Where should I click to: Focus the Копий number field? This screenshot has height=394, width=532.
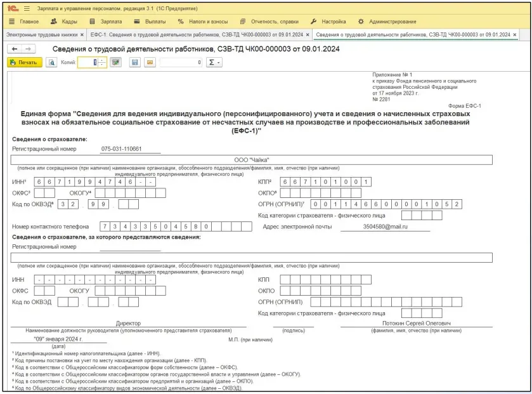pyautogui.click(x=88, y=62)
